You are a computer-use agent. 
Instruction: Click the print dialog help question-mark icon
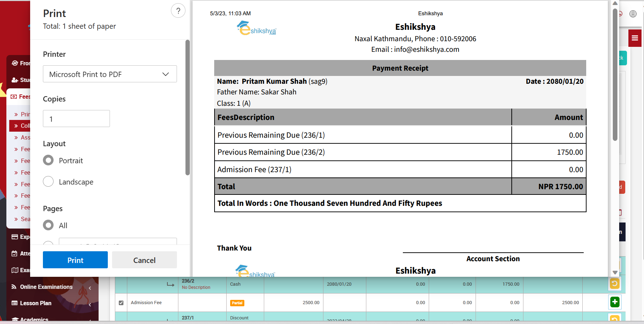coord(178,11)
